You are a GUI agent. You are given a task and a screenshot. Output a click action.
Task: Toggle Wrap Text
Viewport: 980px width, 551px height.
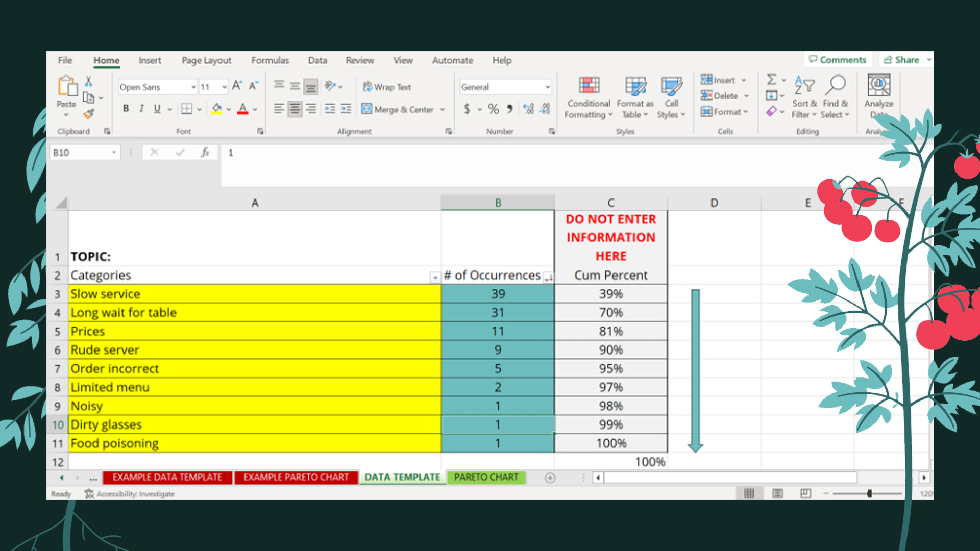[x=387, y=87]
